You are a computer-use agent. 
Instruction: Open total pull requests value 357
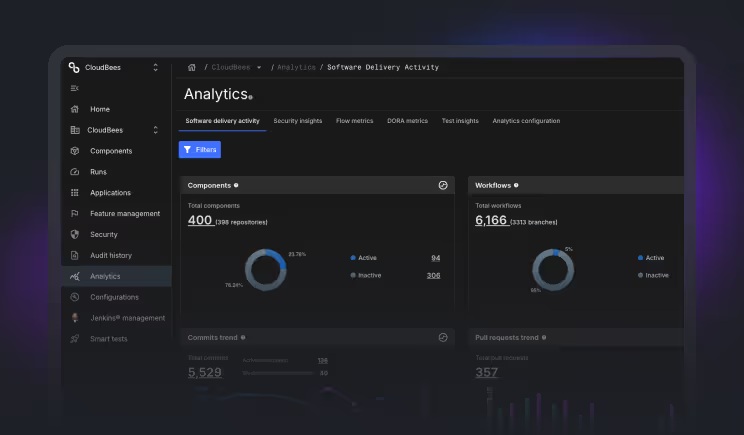(486, 372)
